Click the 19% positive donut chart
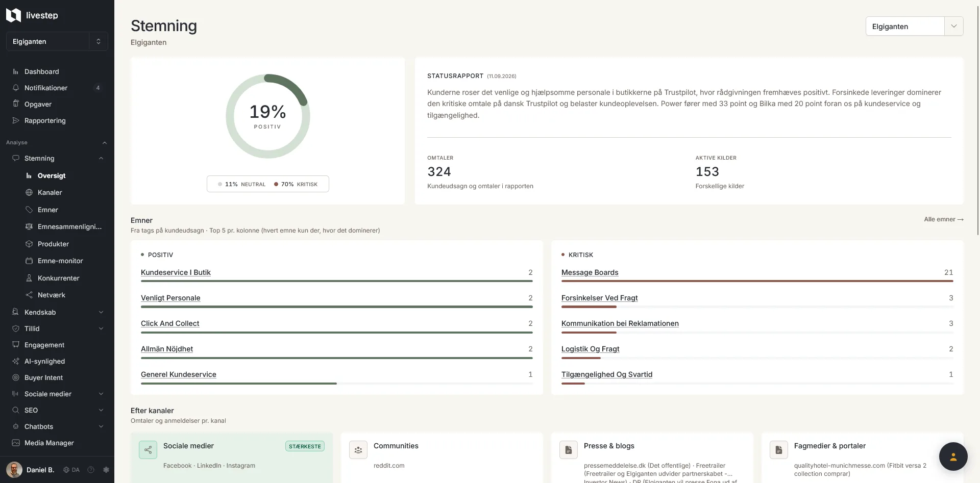This screenshot has height=483, width=980. [x=268, y=116]
